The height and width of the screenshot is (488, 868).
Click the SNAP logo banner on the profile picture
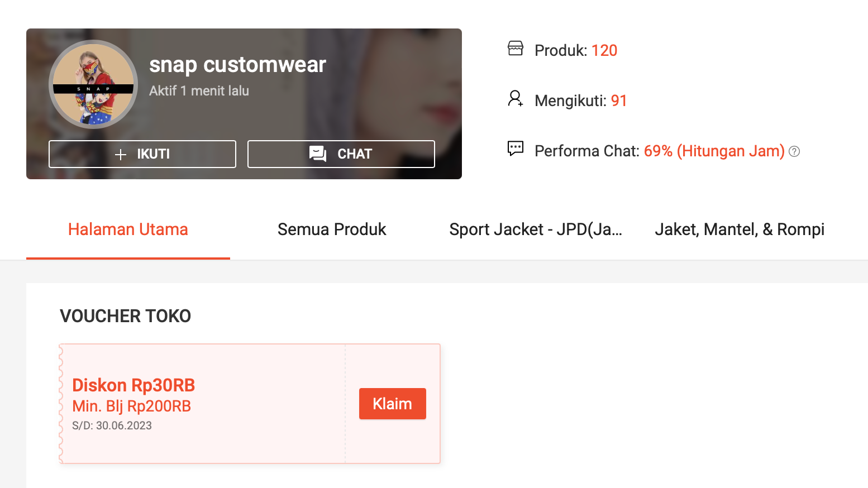point(93,88)
